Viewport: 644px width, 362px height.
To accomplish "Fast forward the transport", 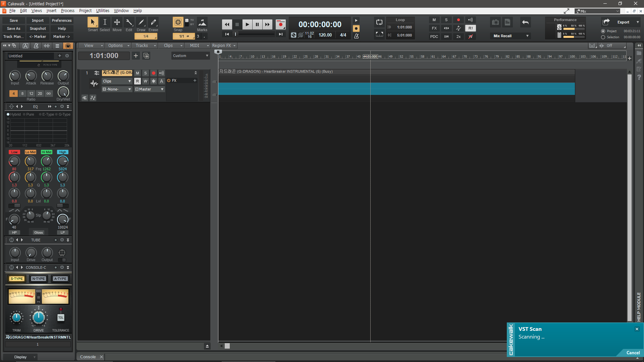I will click(267, 24).
